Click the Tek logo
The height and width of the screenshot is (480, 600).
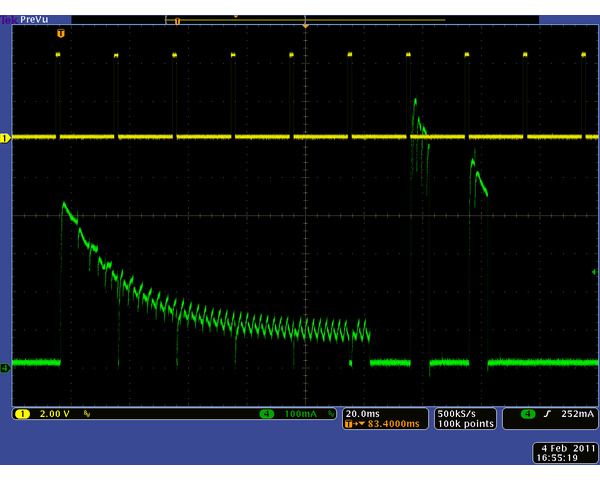[x=9, y=20]
